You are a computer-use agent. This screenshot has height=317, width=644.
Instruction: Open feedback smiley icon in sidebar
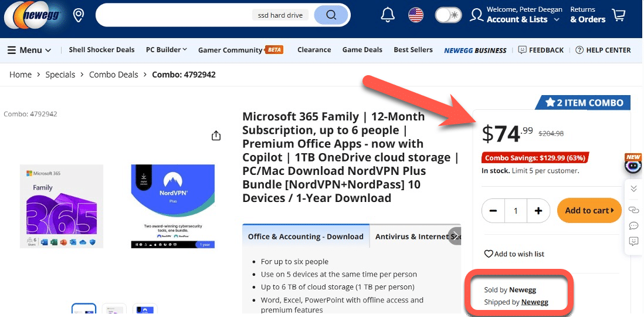[x=633, y=241]
